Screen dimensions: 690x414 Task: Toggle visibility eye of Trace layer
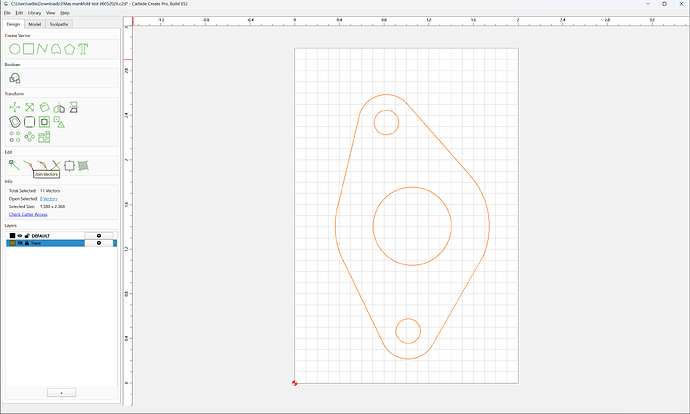[x=20, y=243]
